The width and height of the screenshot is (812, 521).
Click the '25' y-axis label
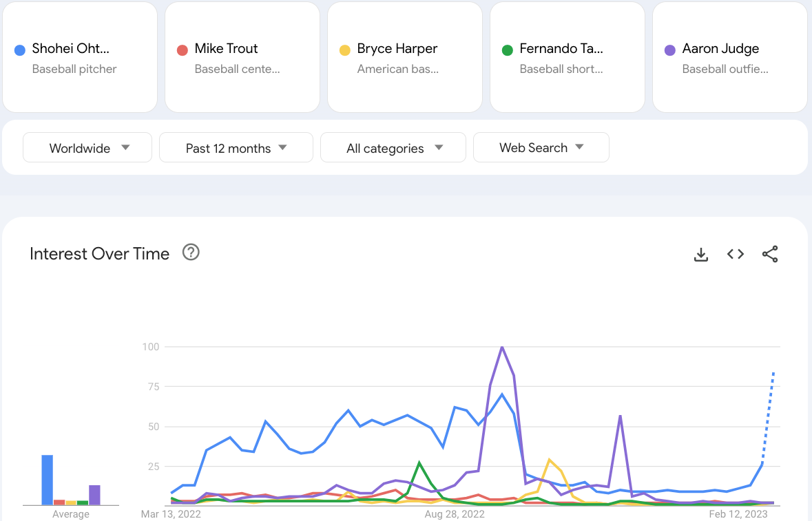click(154, 467)
